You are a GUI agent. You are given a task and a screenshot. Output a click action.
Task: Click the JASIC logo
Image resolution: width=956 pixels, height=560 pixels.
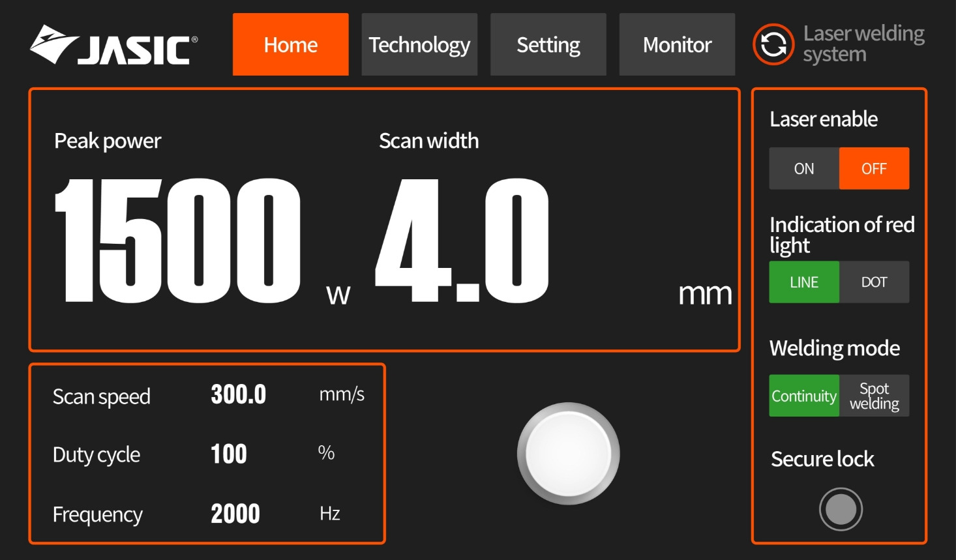113,45
